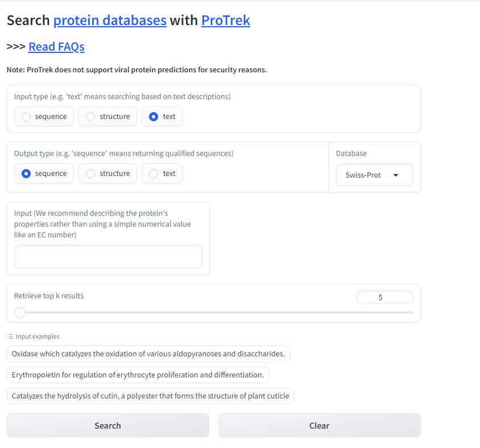Click the list icon beside Input examples
The image size is (480, 448).
[x=10, y=337]
